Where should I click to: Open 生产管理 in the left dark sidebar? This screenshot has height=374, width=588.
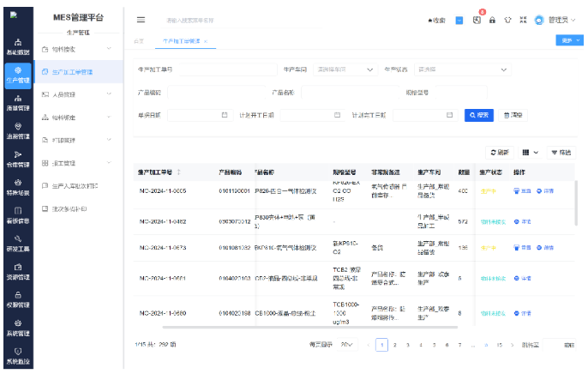(x=18, y=75)
